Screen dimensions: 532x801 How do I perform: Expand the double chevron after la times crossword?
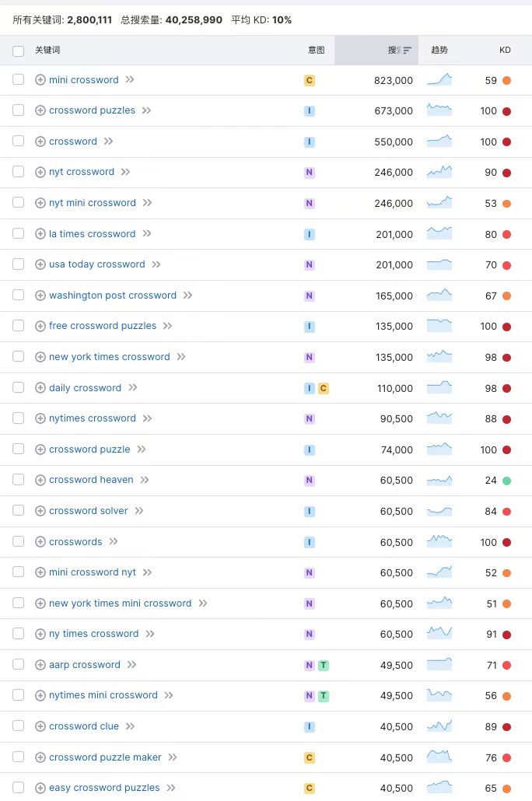pos(147,233)
